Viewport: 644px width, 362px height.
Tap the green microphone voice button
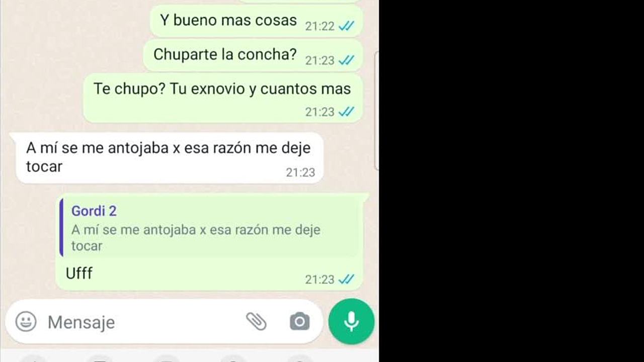[351, 322]
